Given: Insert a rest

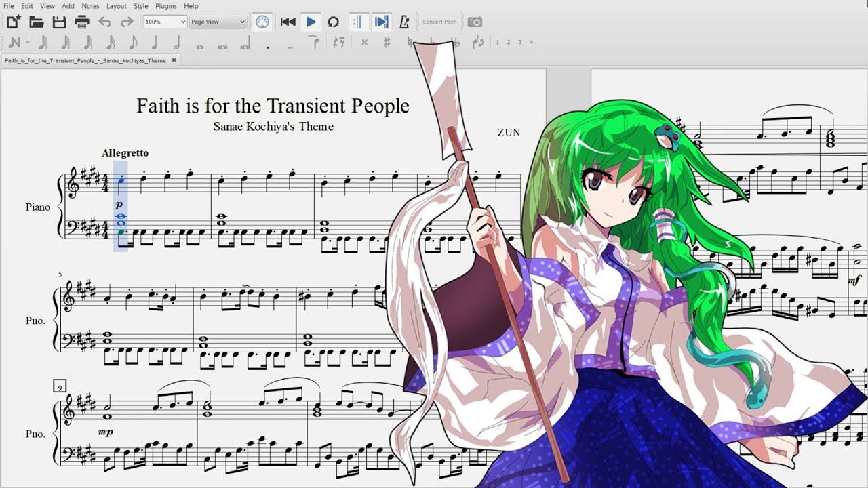Looking at the screenshot, I should click(339, 43).
